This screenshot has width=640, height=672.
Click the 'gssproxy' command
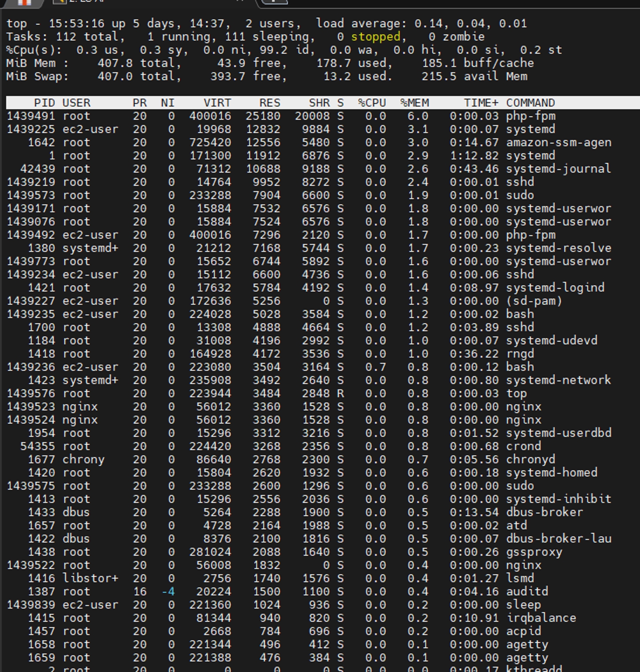pyautogui.click(x=534, y=552)
